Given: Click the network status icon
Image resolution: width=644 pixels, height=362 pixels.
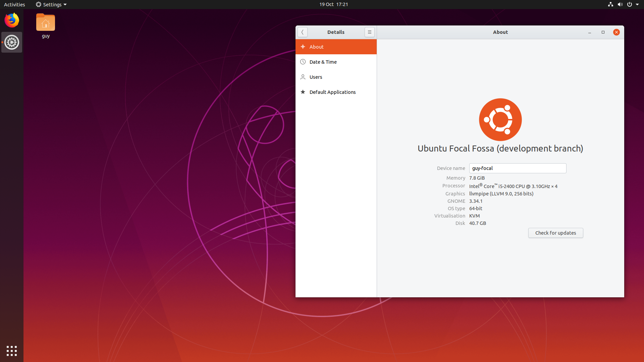Looking at the screenshot, I should (x=610, y=4).
